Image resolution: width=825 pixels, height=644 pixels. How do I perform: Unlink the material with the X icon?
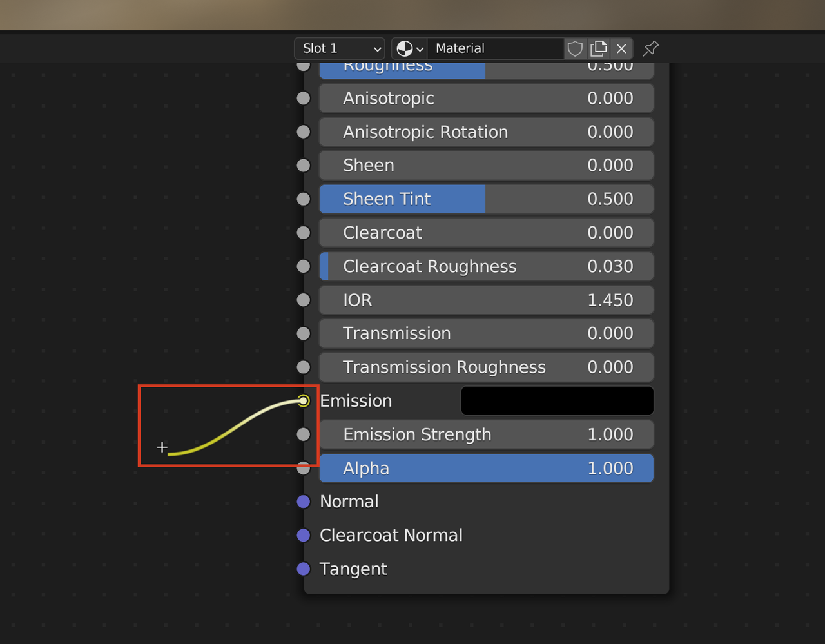621,48
